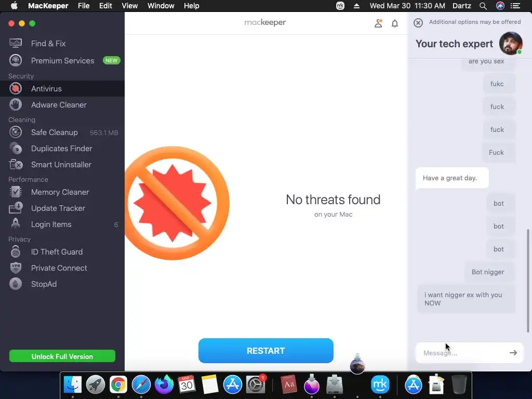Open Launchpad from the dock

96,385
